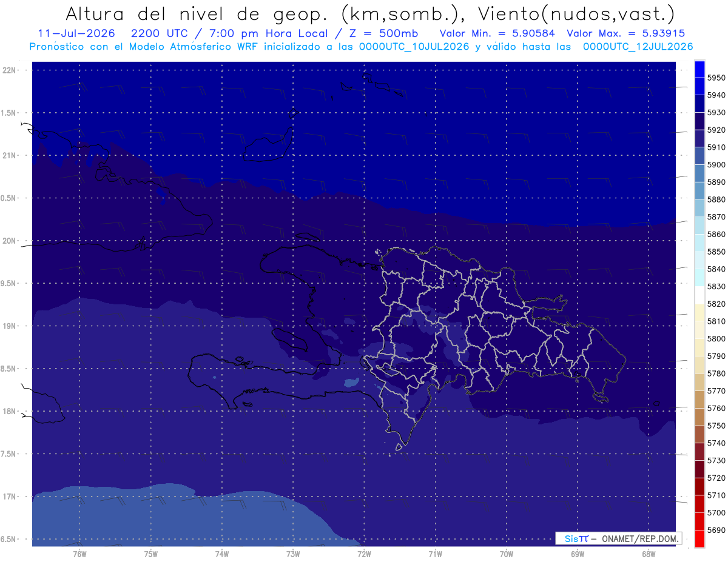Click 'Valor Min. = 5.90584' value

pos(496,33)
